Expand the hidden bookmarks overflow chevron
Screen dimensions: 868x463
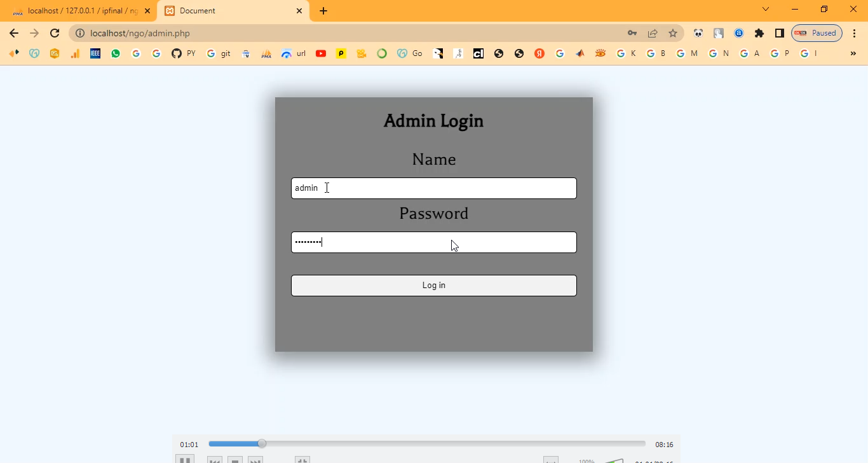(x=853, y=54)
